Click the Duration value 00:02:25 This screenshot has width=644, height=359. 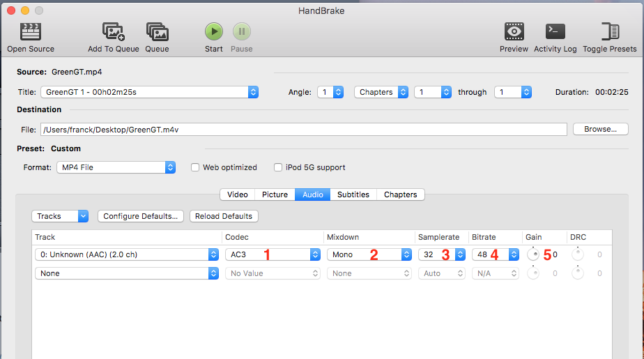611,92
